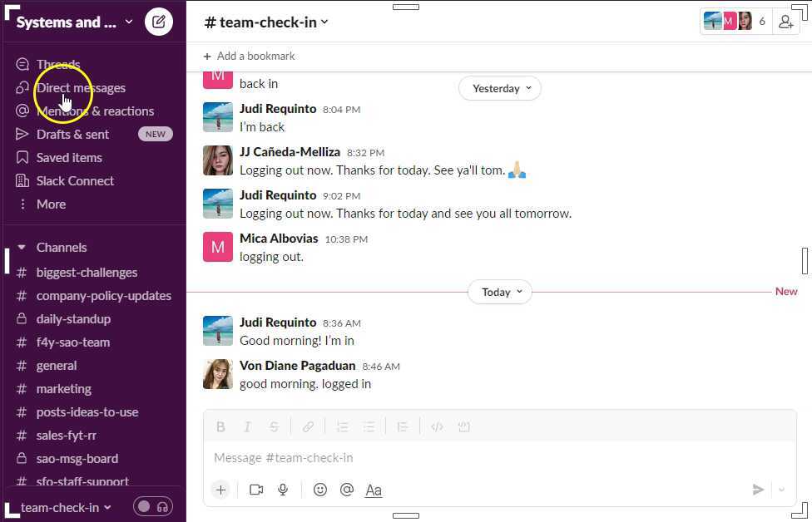This screenshot has width=812, height=522.
Task: Open the Systems workspace menu
Action: tap(75, 22)
